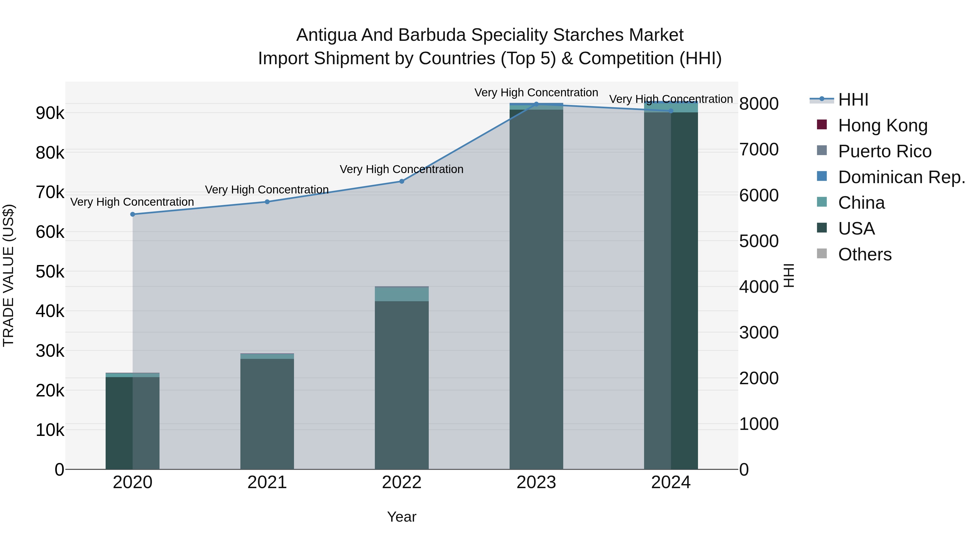Screen dimensions: 980x551
Task: Click the 1000 right axis tick
Action: tap(759, 424)
